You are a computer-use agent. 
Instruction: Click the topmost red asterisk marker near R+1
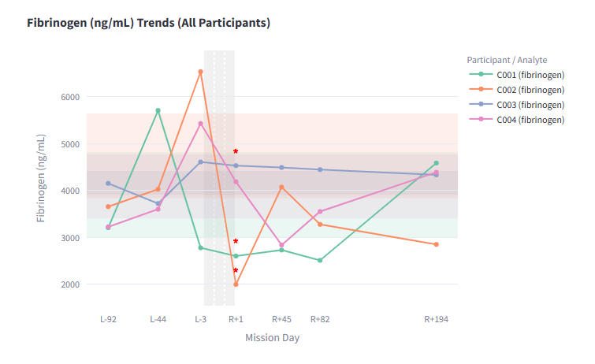[236, 151]
